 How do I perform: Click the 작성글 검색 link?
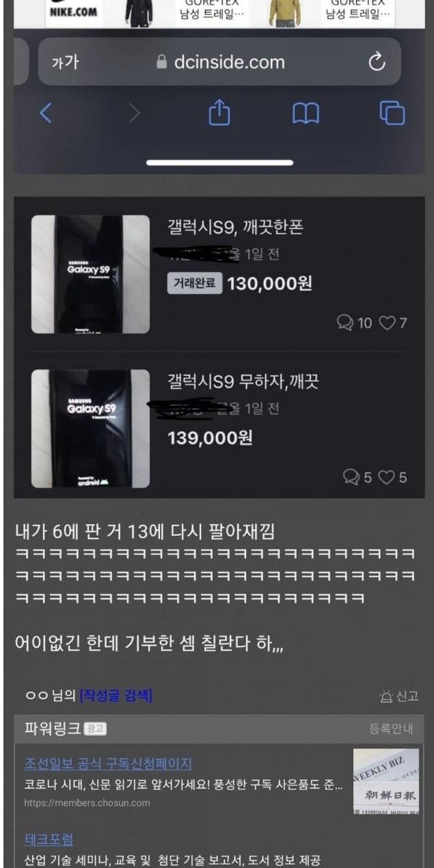click(x=116, y=696)
